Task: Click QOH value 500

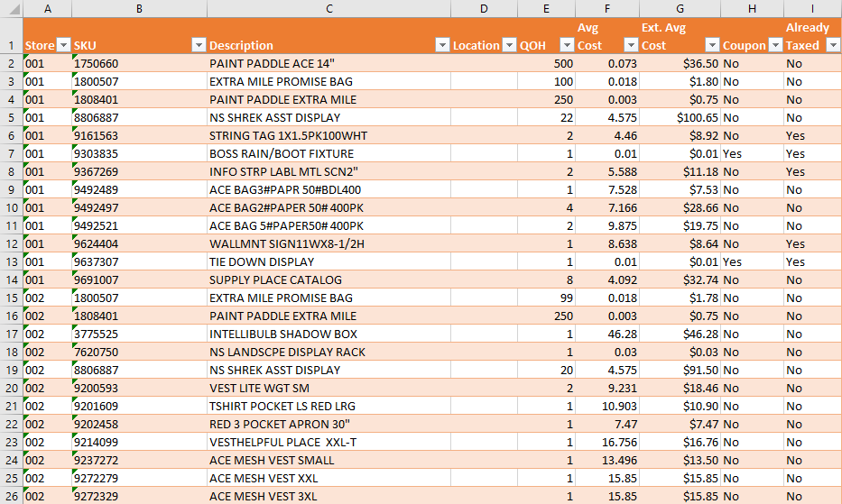Action: pyautogui.click(x=546, y=63)
